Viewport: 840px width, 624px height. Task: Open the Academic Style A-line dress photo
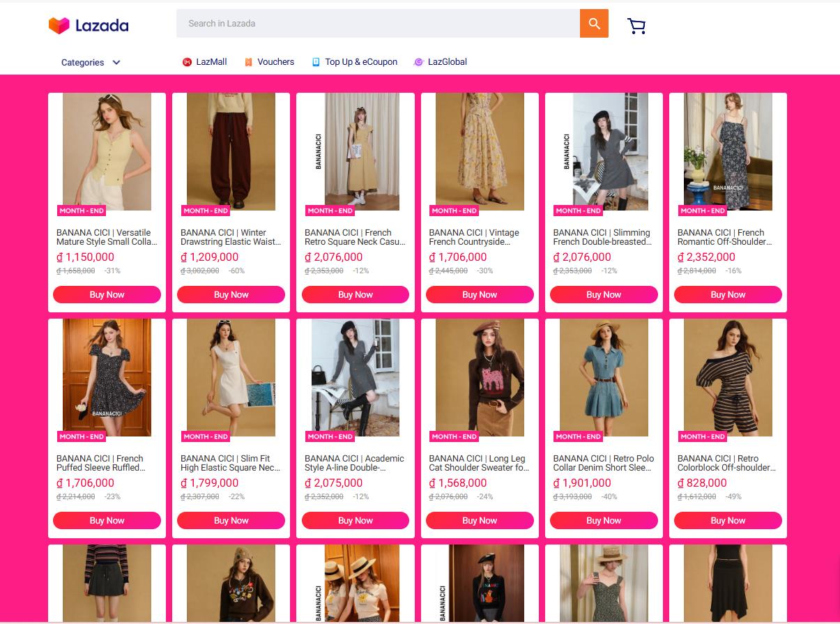(x=356, y=378)
